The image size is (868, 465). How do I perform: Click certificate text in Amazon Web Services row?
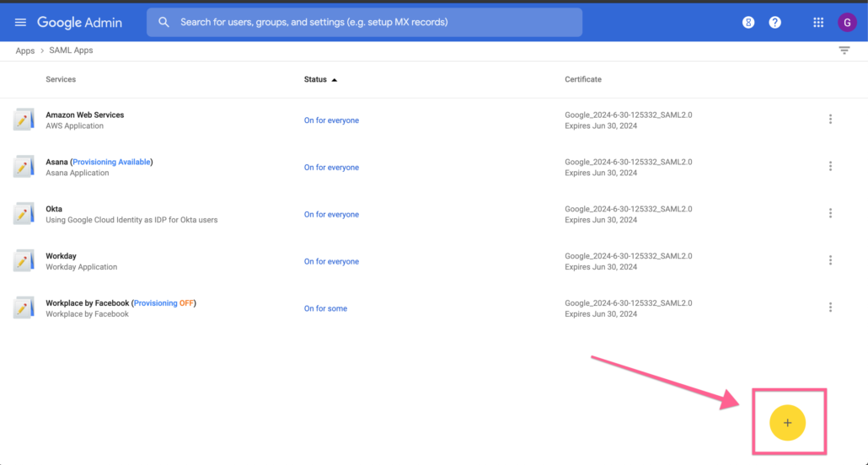point(629,120)
